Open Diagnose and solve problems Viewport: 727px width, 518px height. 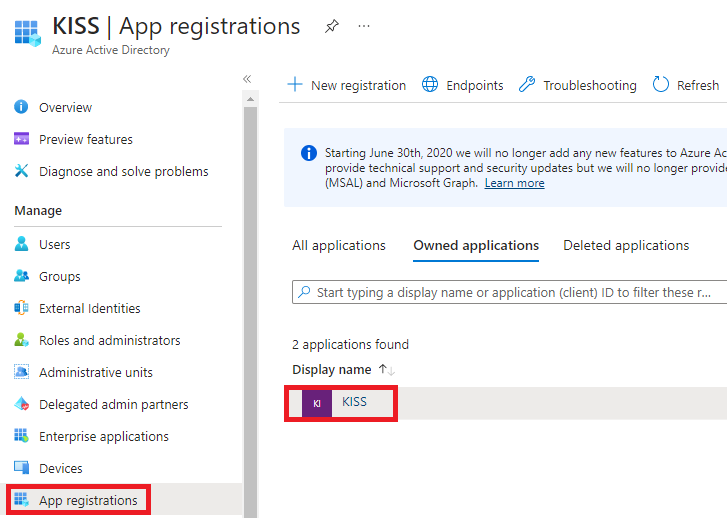pyautogui.click(x=124, y=172)
